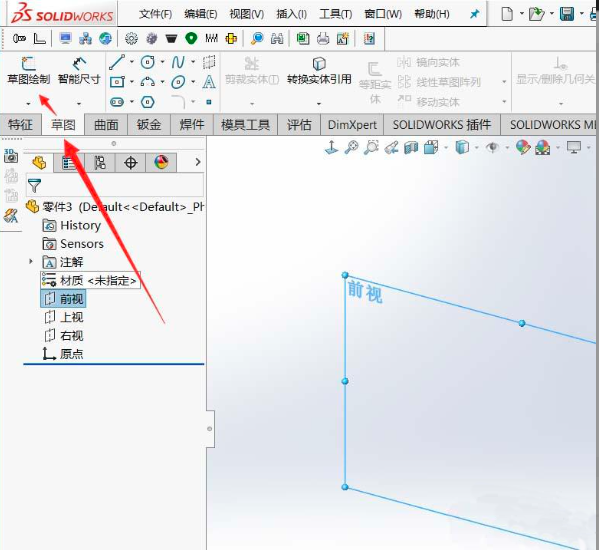Image resolution: width=599 pixels, height=550 pixels.
Task: Expand more manager tabs with chevron arrow
Action: (198, 162)
